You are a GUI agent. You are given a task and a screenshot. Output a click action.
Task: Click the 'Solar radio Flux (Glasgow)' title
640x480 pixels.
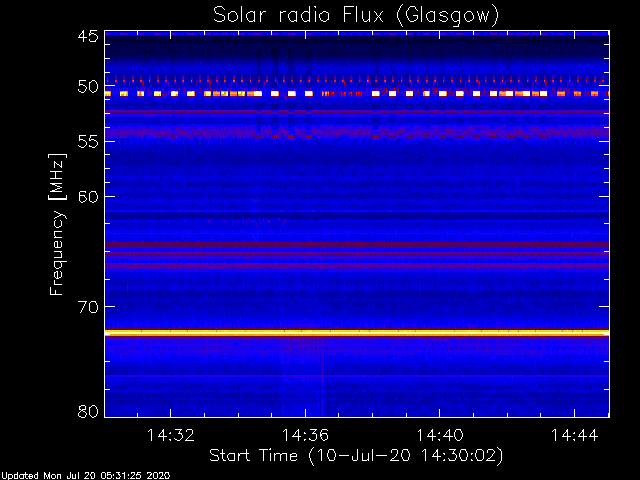click(356, 15)
